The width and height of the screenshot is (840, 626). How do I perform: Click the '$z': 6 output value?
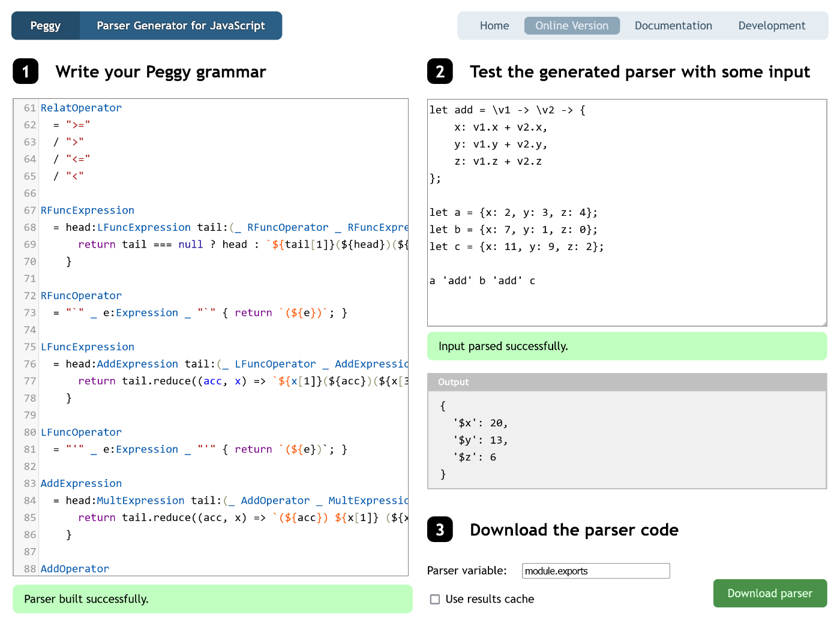tap(475, 457)
